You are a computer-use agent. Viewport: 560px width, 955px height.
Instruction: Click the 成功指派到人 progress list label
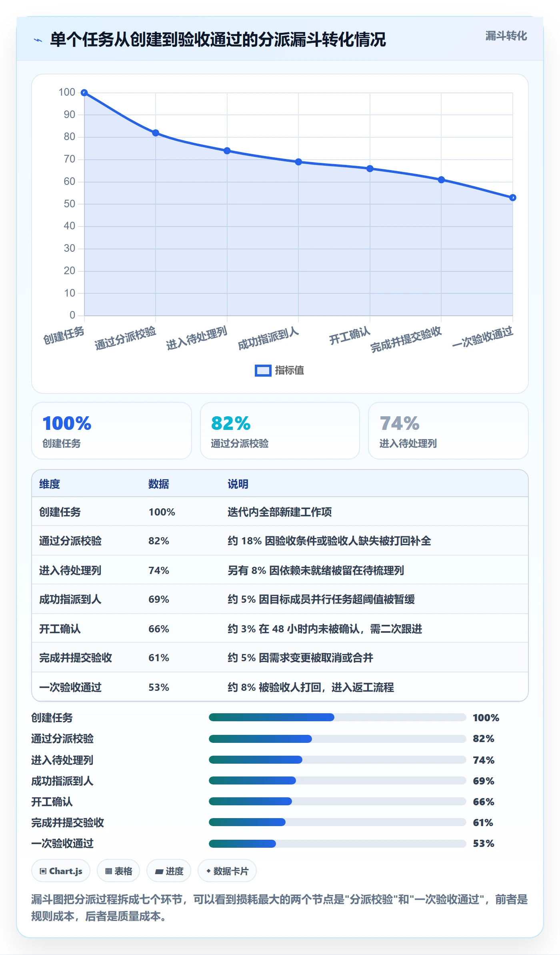(x=62, y=781)
